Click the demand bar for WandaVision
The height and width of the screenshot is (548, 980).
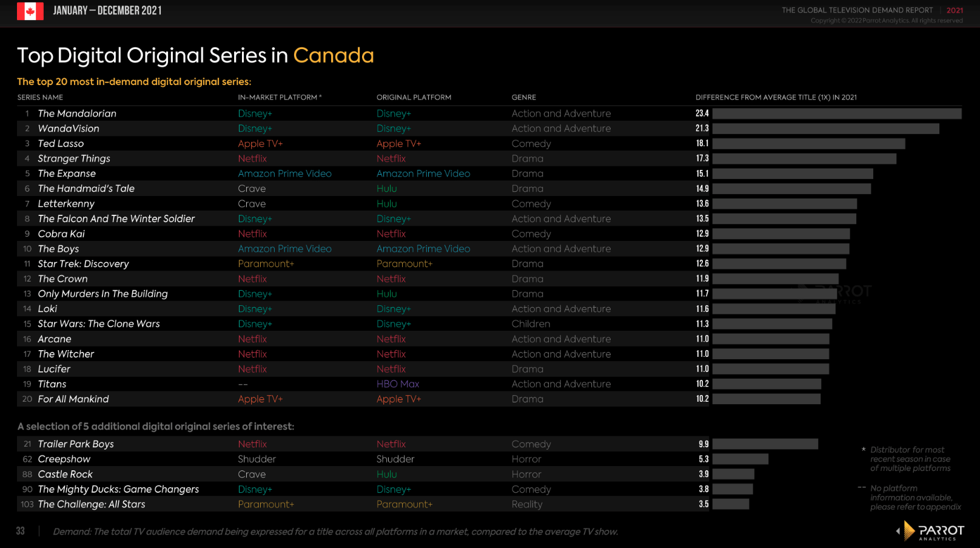826,129
